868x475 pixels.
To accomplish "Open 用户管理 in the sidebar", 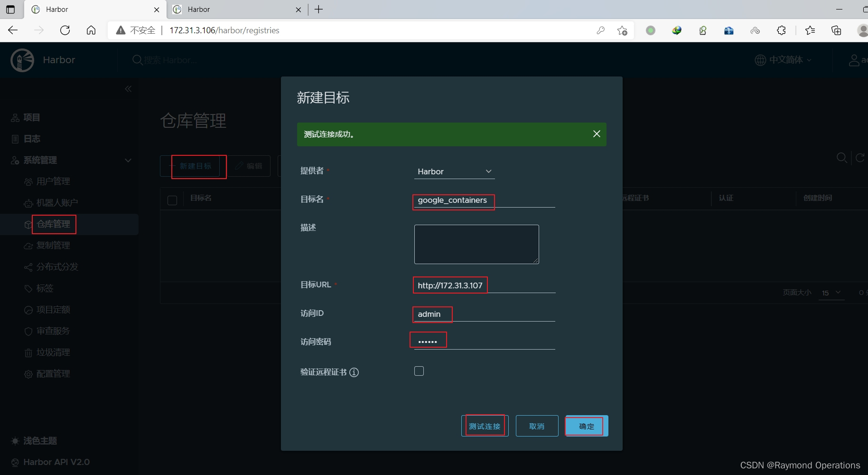I will coord(53,181).
